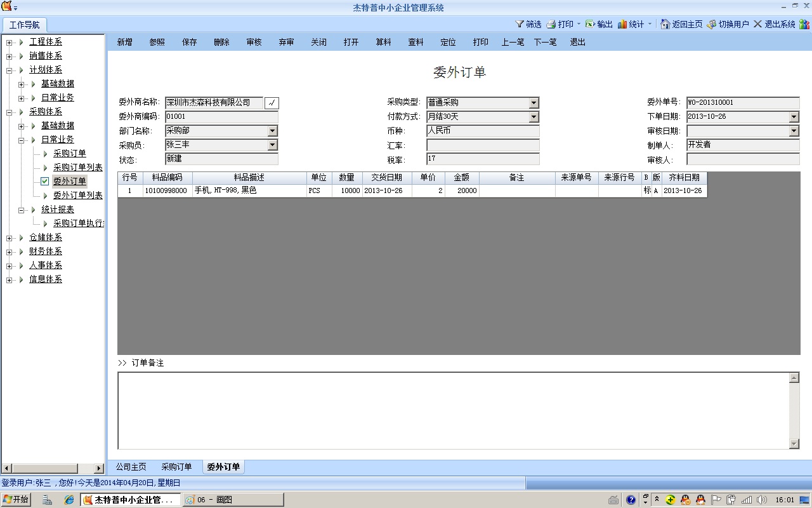
Task: Collapse the 统计报表 tree node
Action: (22, 210)
